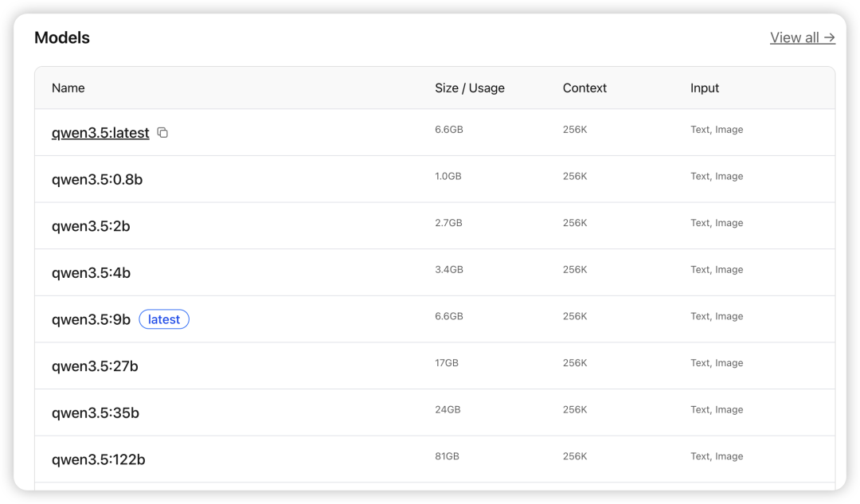Select the 3.4GB size value
The height and width of the screenshot is (504, 860).
pyautogui.click(x=449, y=269)
